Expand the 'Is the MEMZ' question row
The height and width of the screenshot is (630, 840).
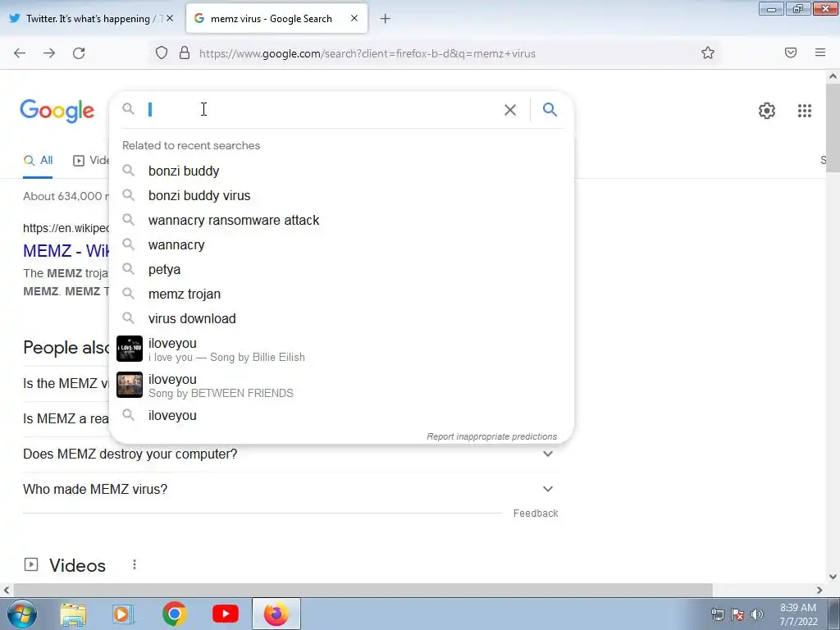(66, 384)
